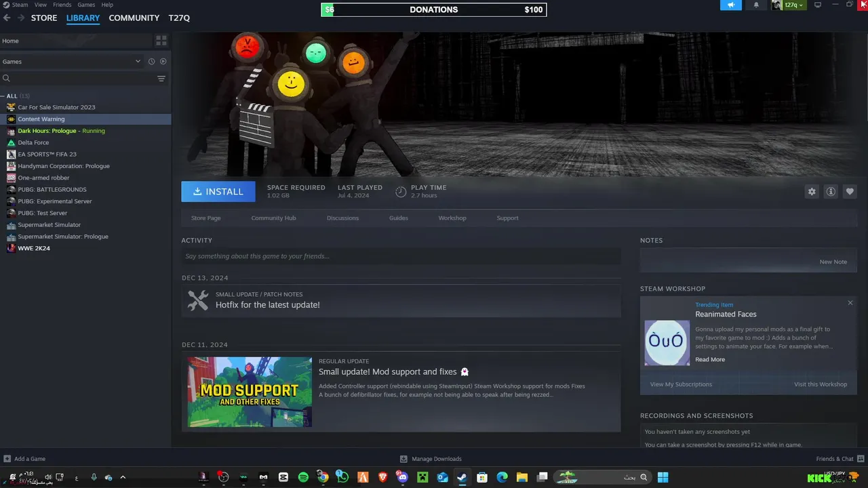Open the Community Hub tab
Viewport: 868px width, 488px height.
pos(273,218)
